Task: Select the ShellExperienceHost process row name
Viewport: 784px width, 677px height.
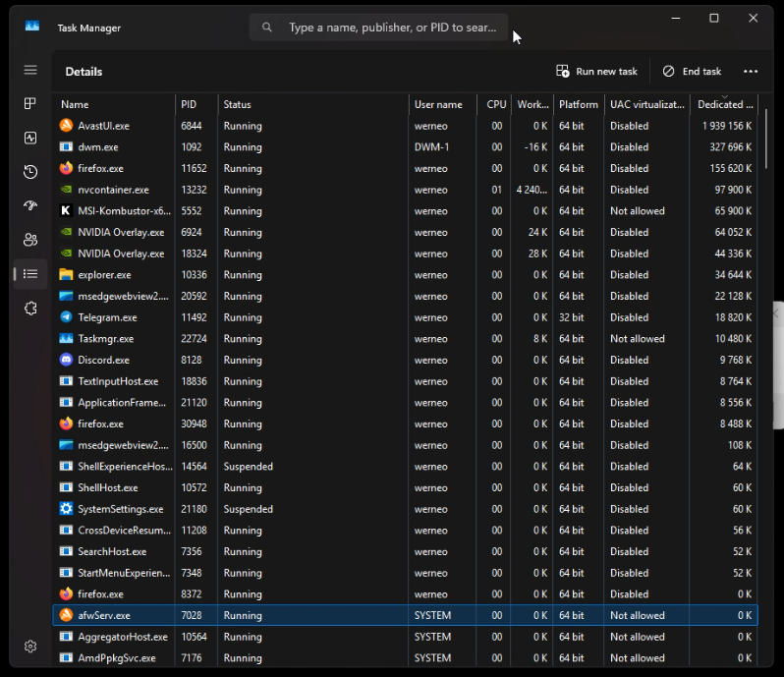Action: [x=125, y=466]
